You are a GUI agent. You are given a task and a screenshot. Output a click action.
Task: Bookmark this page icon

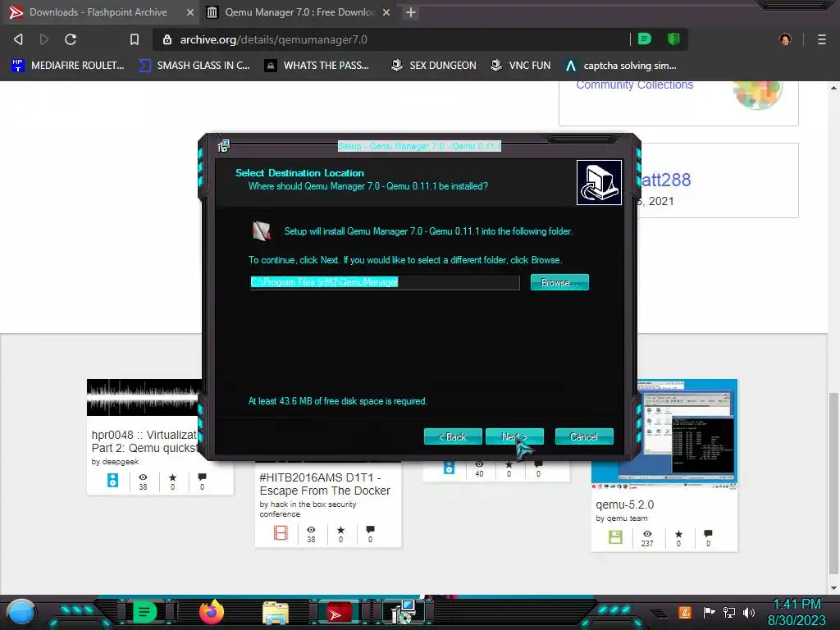[135, 39]
